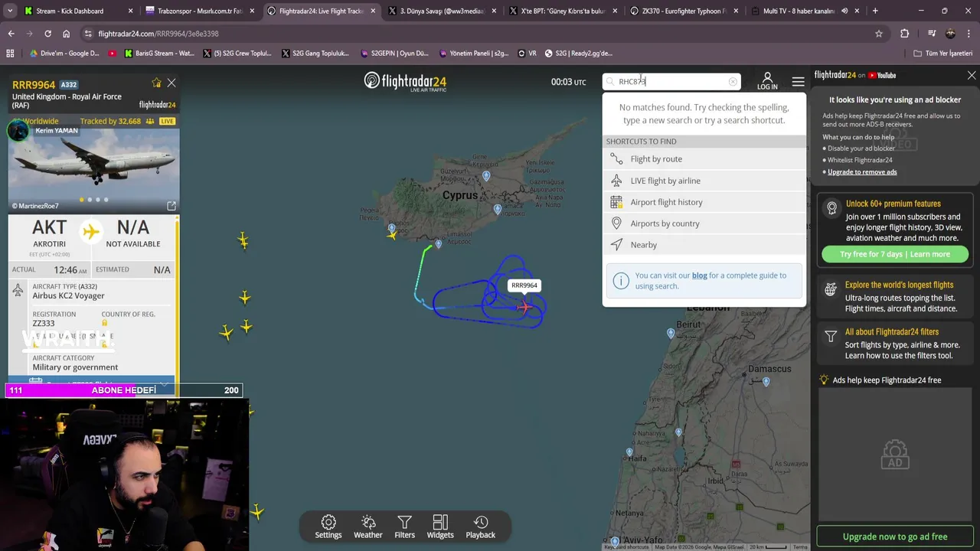Screen dimensions: 980x551
Task: Choose the Flight by route shortcut
Action: coord(704,159)
